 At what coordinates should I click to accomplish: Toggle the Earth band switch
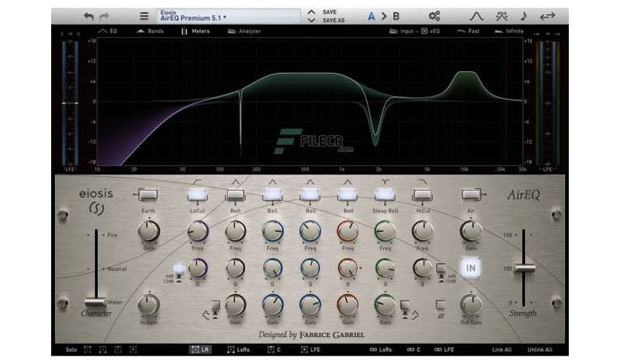pyautogui.click(x=147, y=195)
